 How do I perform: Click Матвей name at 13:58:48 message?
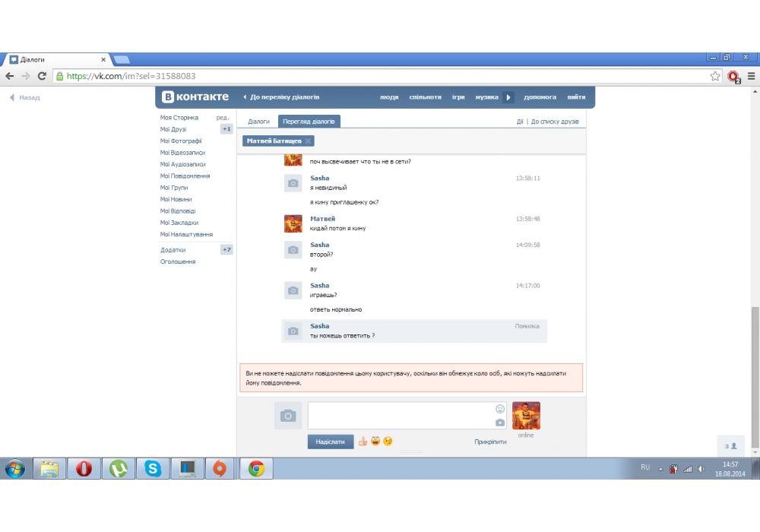click(322, 219)
